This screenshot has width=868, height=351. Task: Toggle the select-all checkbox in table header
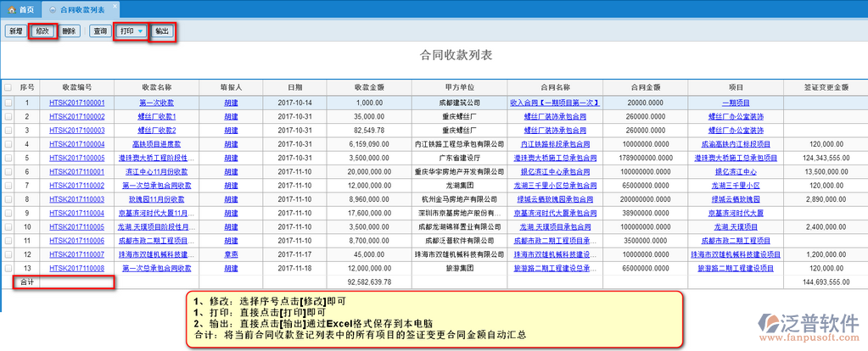click(x=8, y=87)
